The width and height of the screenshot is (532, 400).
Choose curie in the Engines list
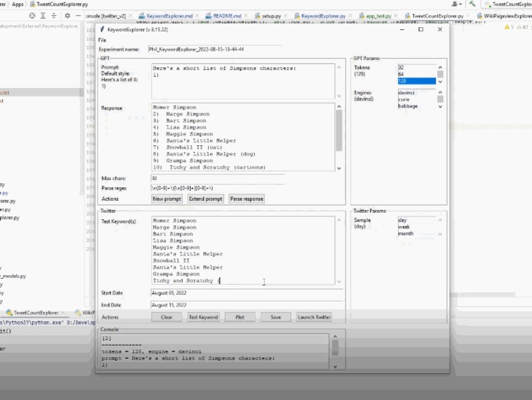tap(417, 99)
